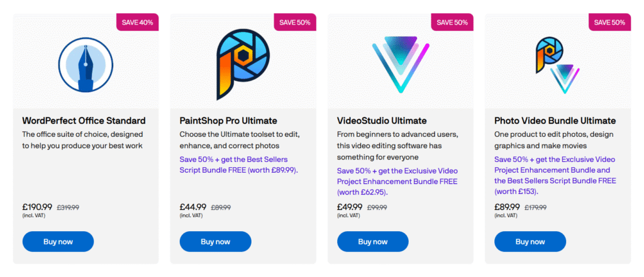The width and height of the screenshot is (644, 277).
Task: Click PaintShop's Best Sellers Script Bundle offer text
Action: [x=239, y=165]
